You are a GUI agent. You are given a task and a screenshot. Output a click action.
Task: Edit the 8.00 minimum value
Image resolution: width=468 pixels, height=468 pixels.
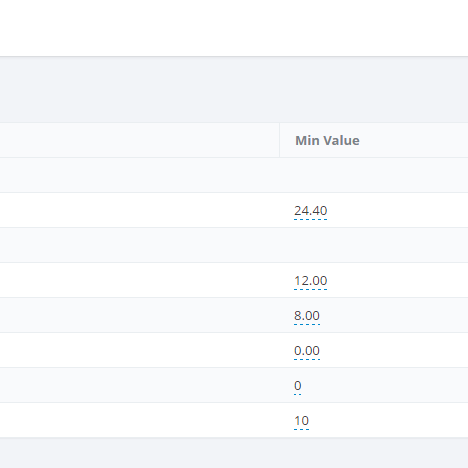click(x=307, y=316)
